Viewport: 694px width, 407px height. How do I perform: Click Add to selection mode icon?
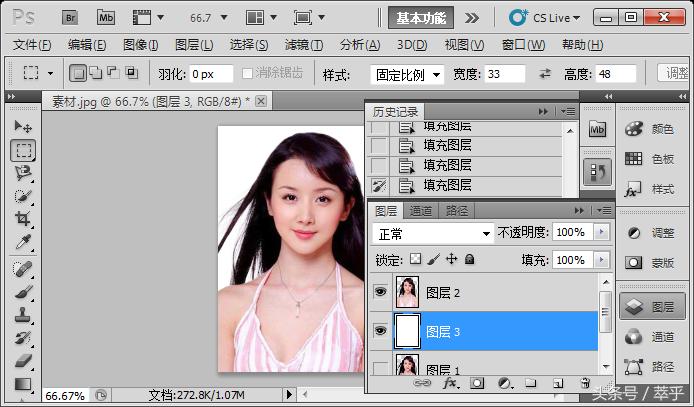click(96, 73)
